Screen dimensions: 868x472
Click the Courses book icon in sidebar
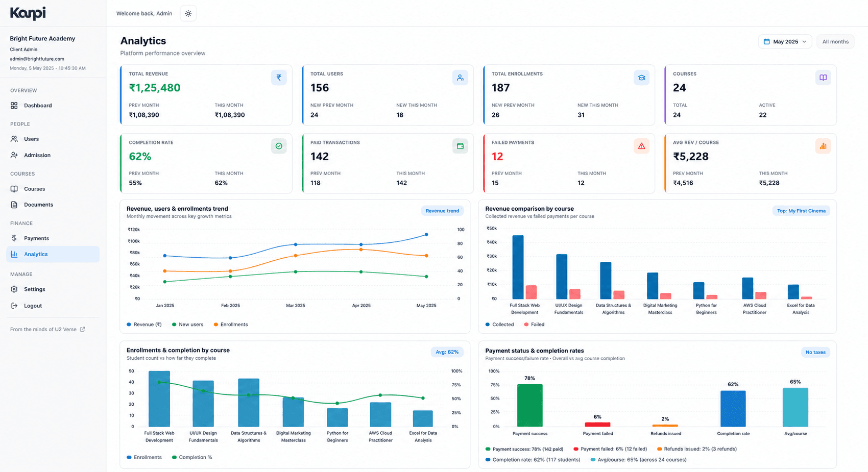(x=14, y=189)
